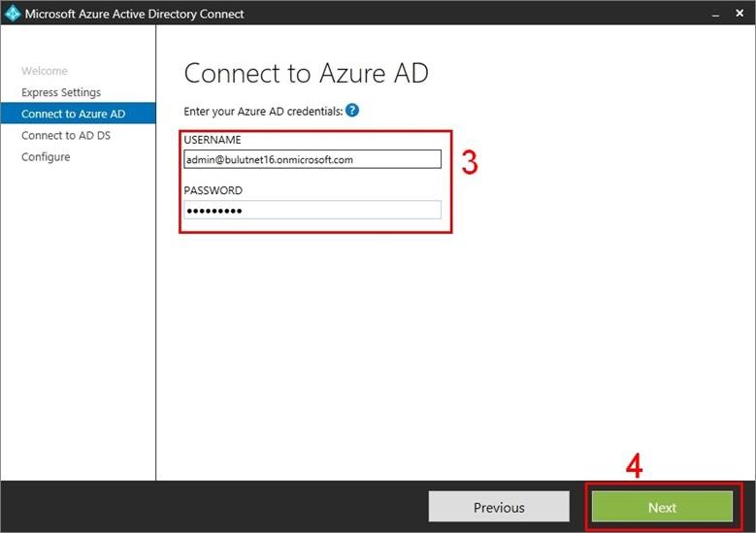Click 'Enter your Azure AD credentials:' text
This screenshot has width=756, height=533.
[x=263, y=112]
